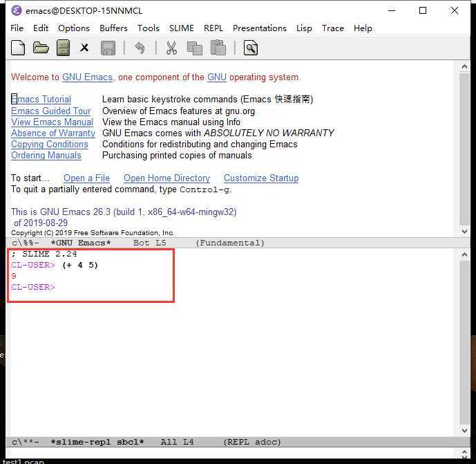Click the '; SLIME 2.24' comment line

tap(44, 254)
